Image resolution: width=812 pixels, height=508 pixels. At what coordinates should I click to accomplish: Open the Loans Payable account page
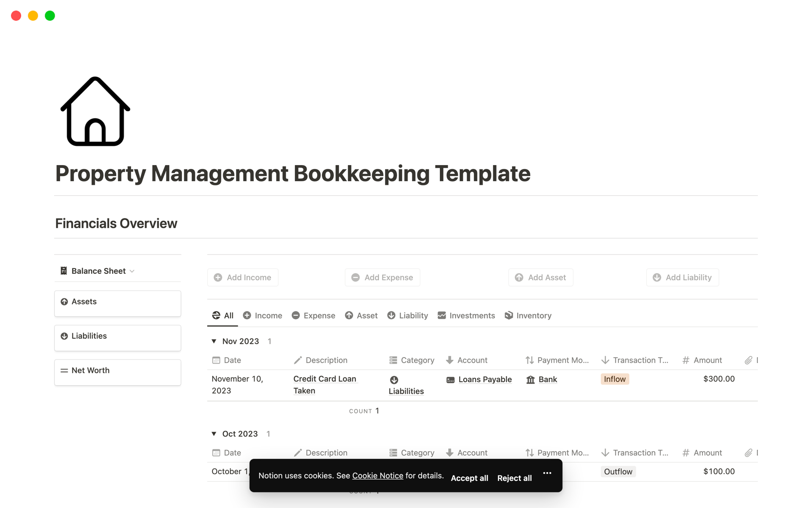pyautogui.click(x=485, y=379)
